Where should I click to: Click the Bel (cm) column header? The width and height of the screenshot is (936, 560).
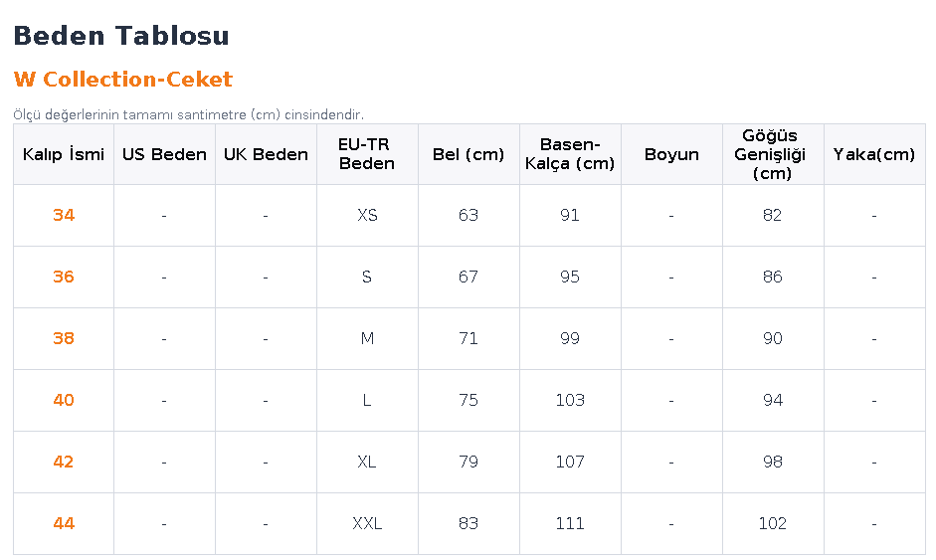[468, 154]
